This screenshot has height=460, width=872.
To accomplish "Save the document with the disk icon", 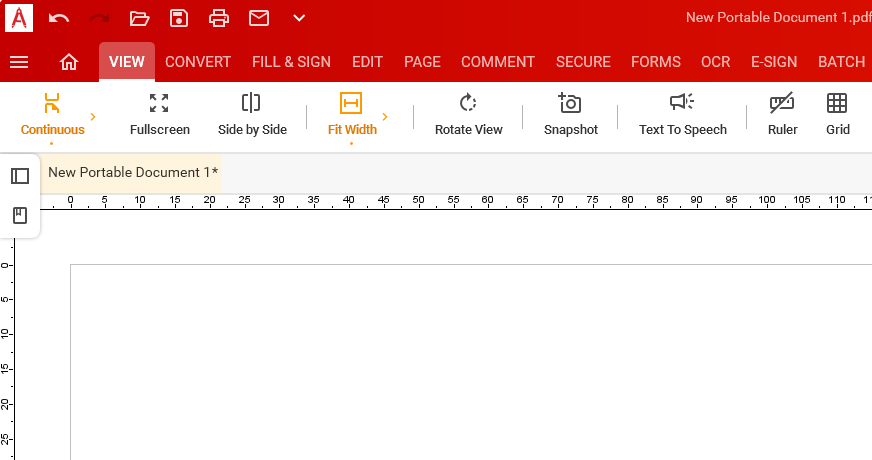I will [x=179, y=18].
